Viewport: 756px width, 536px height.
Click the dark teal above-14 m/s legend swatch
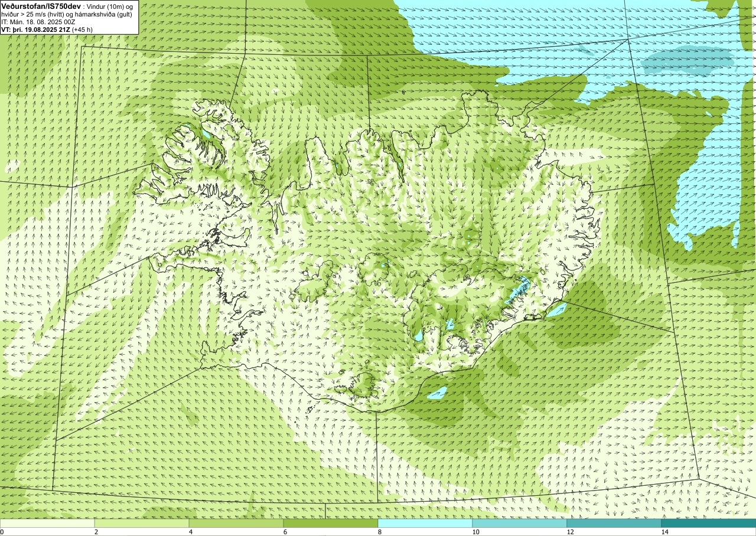click(709, 524)
